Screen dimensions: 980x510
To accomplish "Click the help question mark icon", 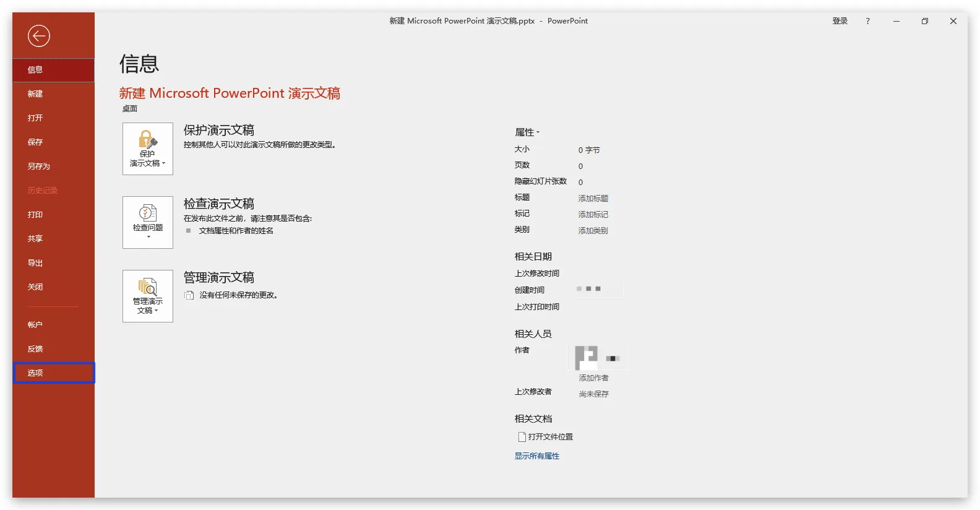I will (x=867, y=21).
